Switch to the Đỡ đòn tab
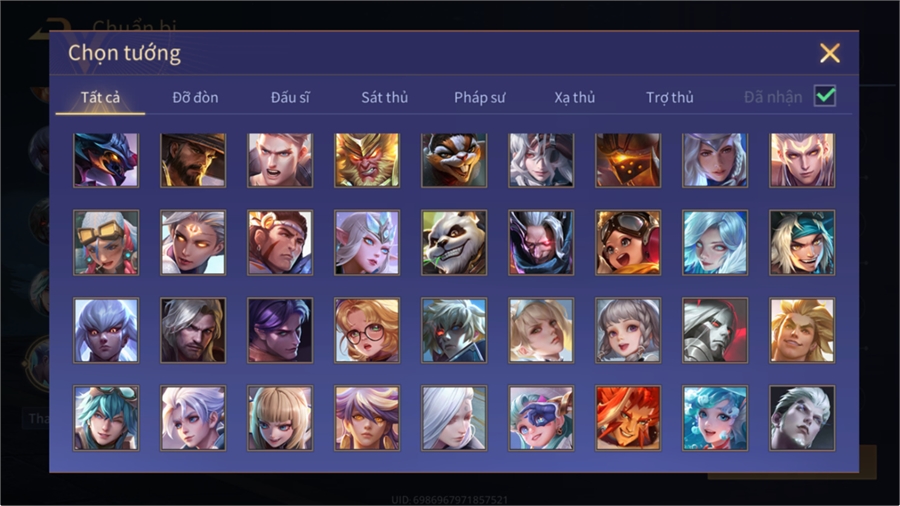 pyautogui.click(x=195, y=98)
